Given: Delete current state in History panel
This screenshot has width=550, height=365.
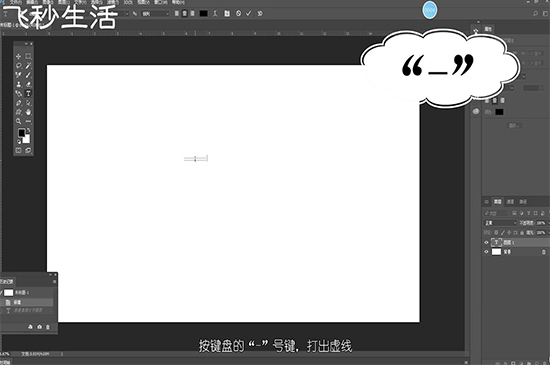Looking at the screenshot, I should point(48,327).
